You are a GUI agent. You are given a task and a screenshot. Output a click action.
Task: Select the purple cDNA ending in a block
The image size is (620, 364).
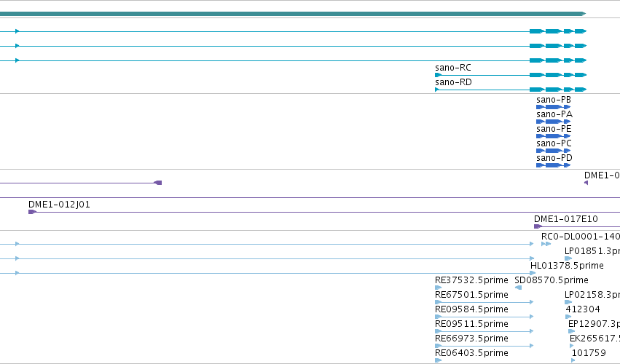81,183
